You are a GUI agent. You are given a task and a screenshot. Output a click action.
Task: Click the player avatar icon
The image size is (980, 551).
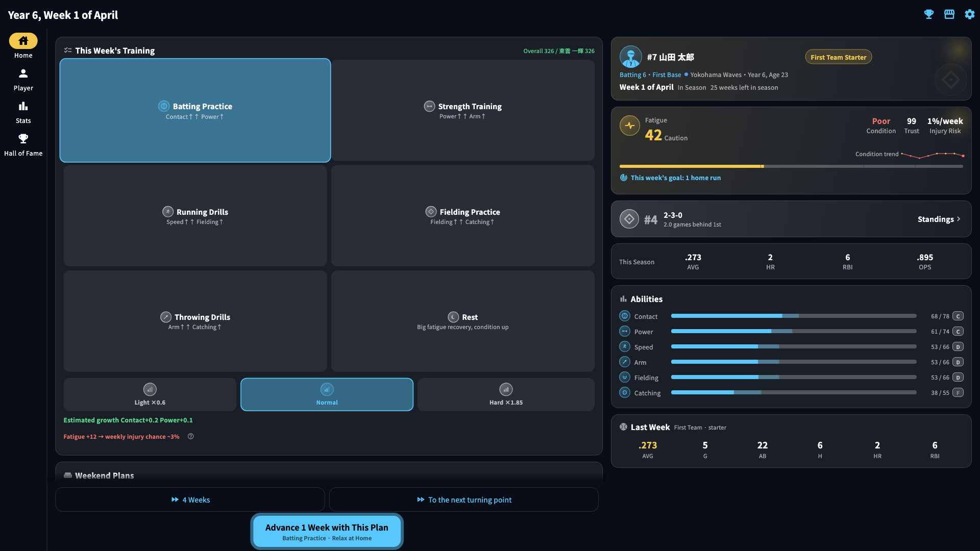click(630, 57)
